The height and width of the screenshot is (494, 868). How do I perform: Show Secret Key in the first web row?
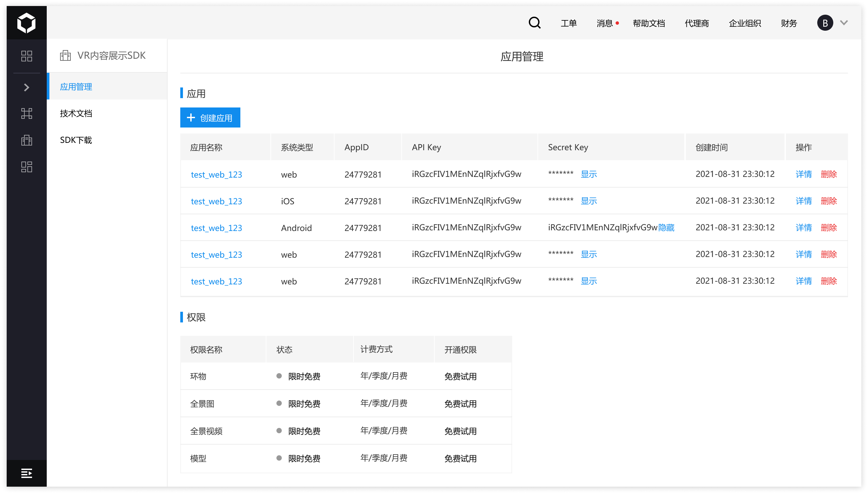tap(589, 174)
